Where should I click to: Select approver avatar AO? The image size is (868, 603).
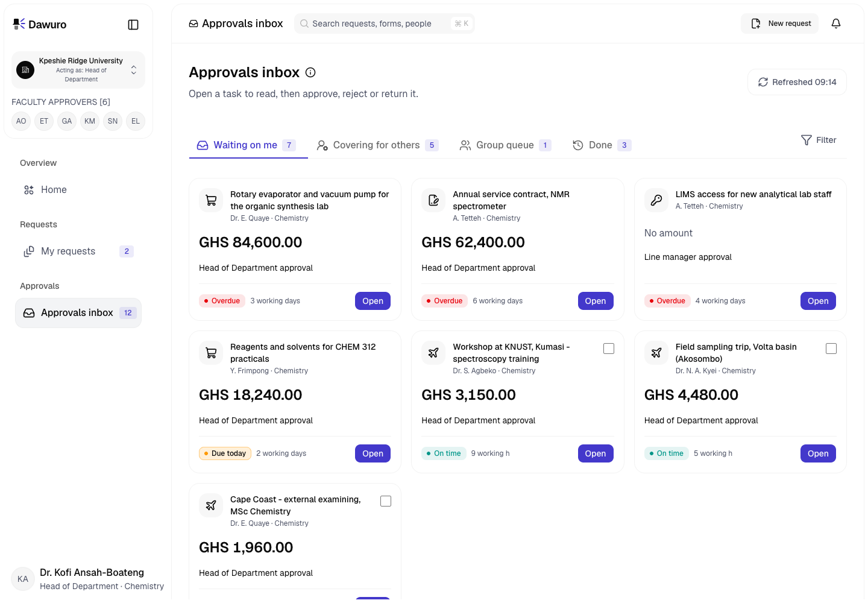tap(21, 121)
